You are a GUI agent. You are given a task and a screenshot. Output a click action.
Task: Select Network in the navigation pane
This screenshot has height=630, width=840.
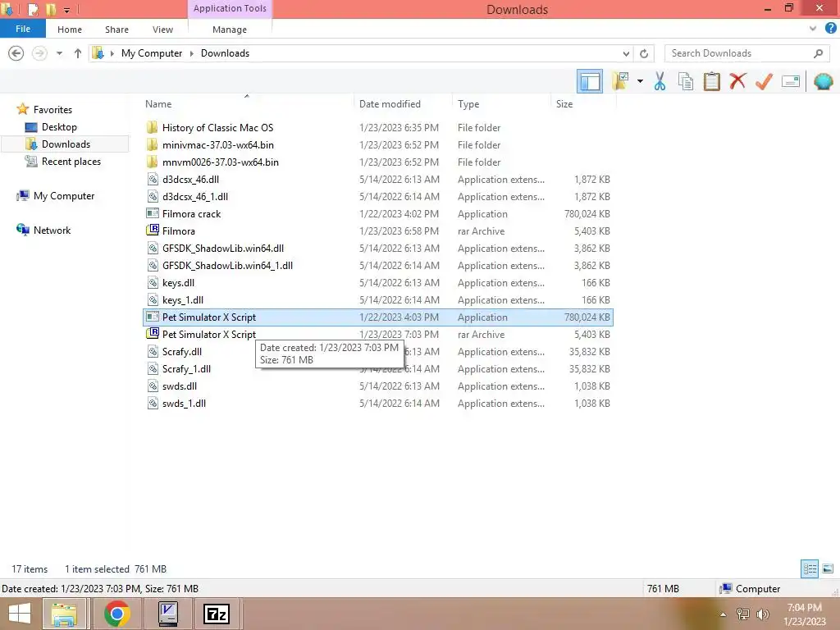(x=52, y=230)
